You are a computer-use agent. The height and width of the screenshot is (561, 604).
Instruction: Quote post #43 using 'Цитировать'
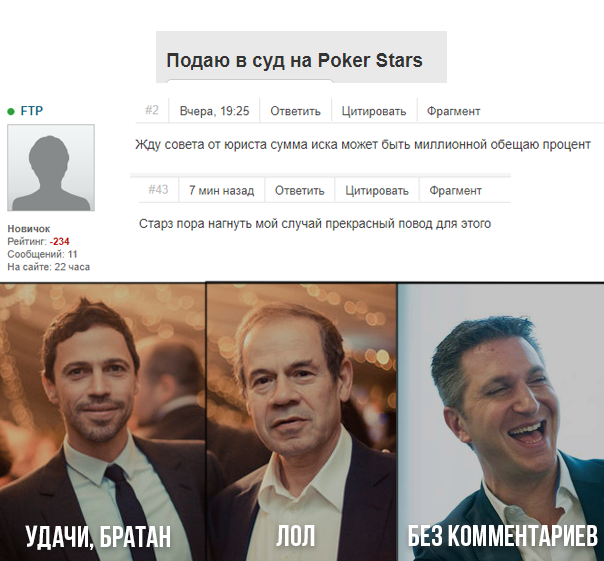(377, 191)
